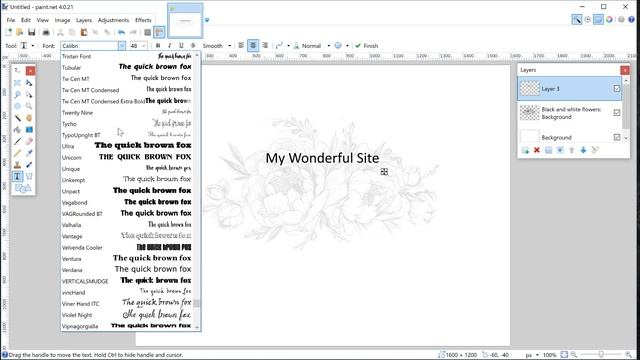Viewport: 640px width, 360px height.
Task: Click the New file icon
Action: (8, 32)
